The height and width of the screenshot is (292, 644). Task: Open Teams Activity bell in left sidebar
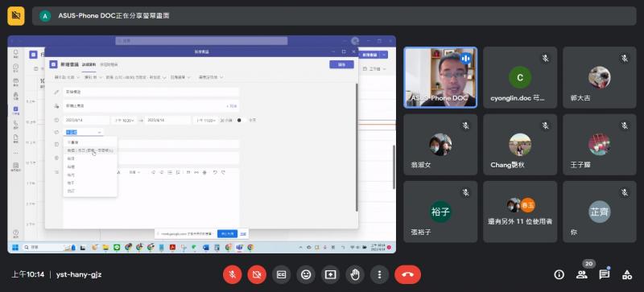coord(16,54)
